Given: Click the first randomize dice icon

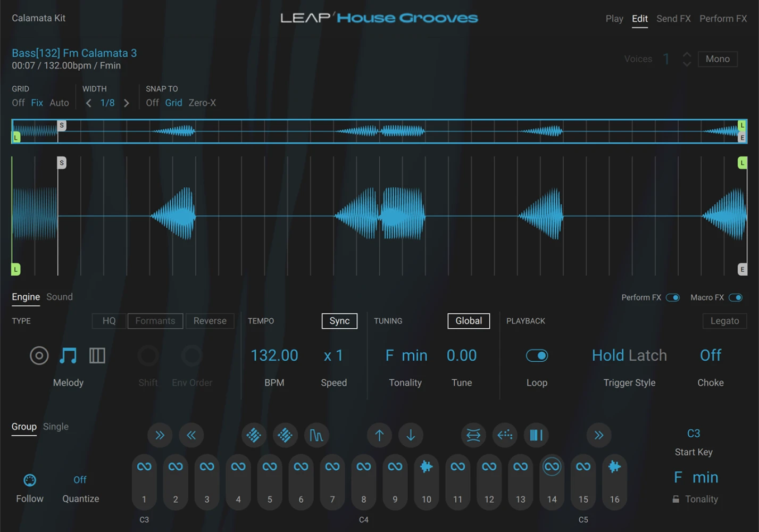Looking at the screenshot, I should pyautogui.click(x=254, y=435).
